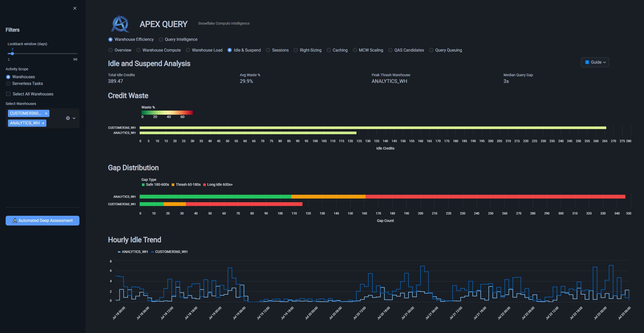Expand the Select Warehouses dropdown
Viewport: 644px width, 333px height.
[74, 118]
